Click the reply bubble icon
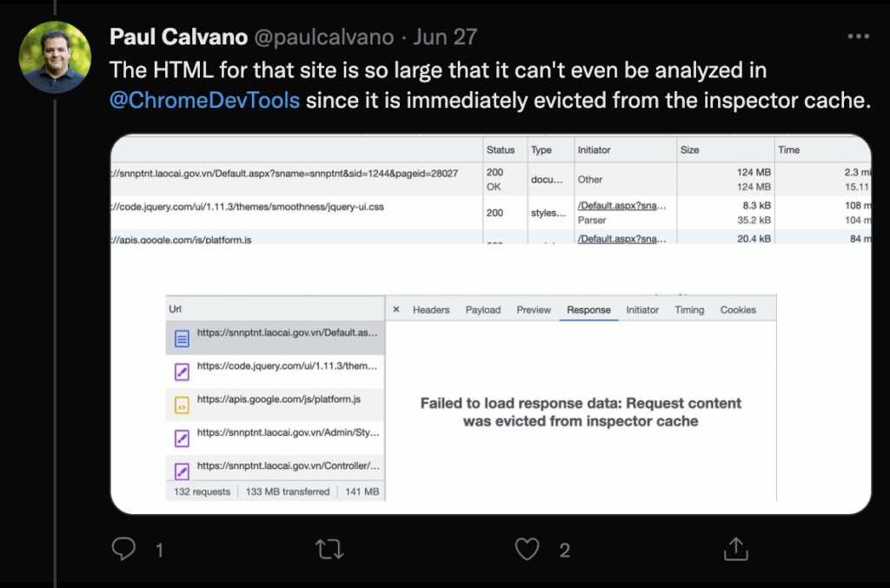 click(x=124, y=549)
